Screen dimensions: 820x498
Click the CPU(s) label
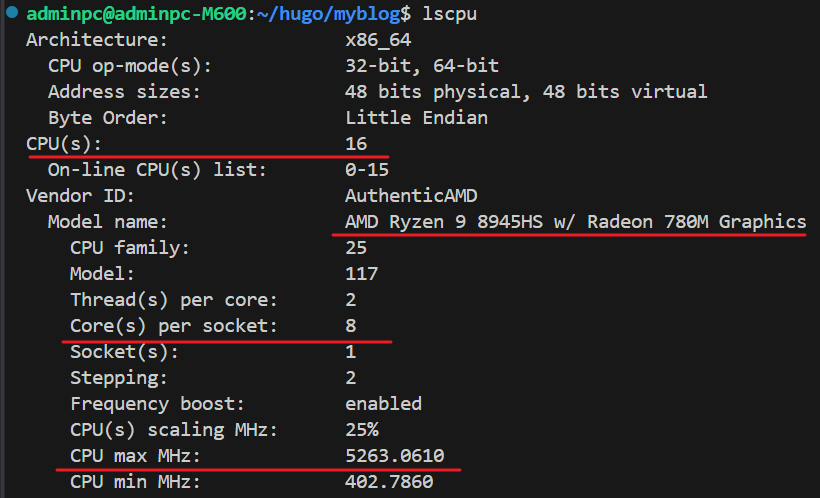click(64, 144)
